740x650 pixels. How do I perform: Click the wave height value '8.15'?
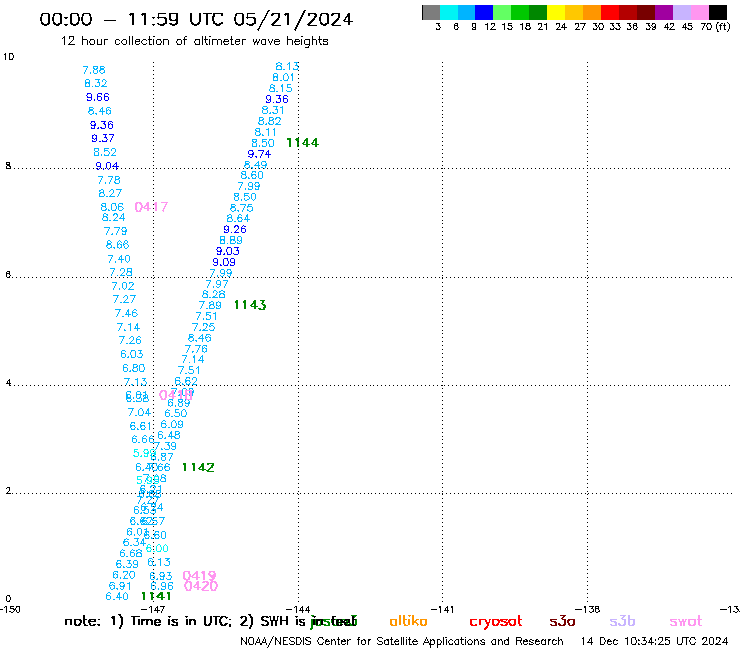click(281, 88)
